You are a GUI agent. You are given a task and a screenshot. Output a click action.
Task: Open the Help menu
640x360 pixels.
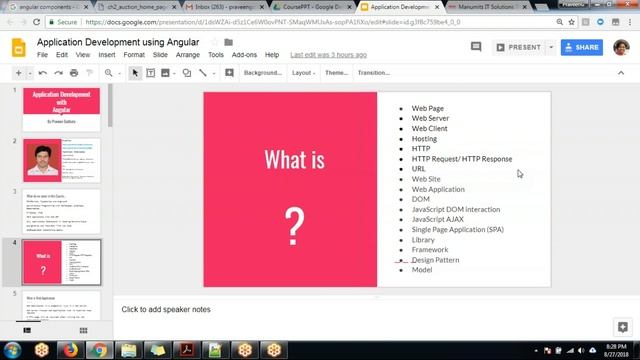point(272,55)
